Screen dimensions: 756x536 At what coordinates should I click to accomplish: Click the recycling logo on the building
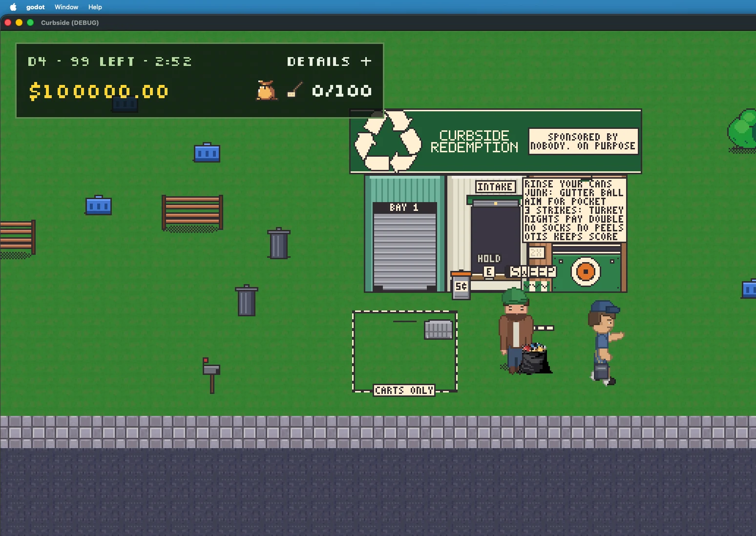(387, 141)
